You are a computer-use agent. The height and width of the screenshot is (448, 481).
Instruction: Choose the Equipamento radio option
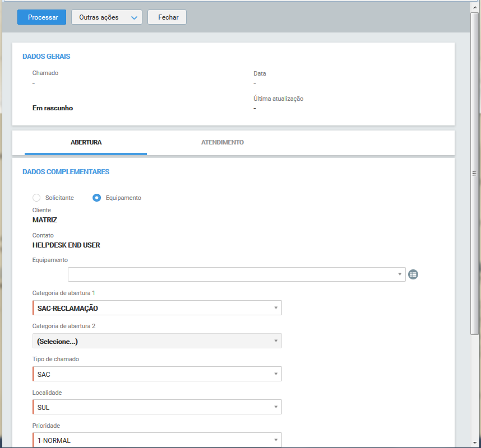pos(97,198)
